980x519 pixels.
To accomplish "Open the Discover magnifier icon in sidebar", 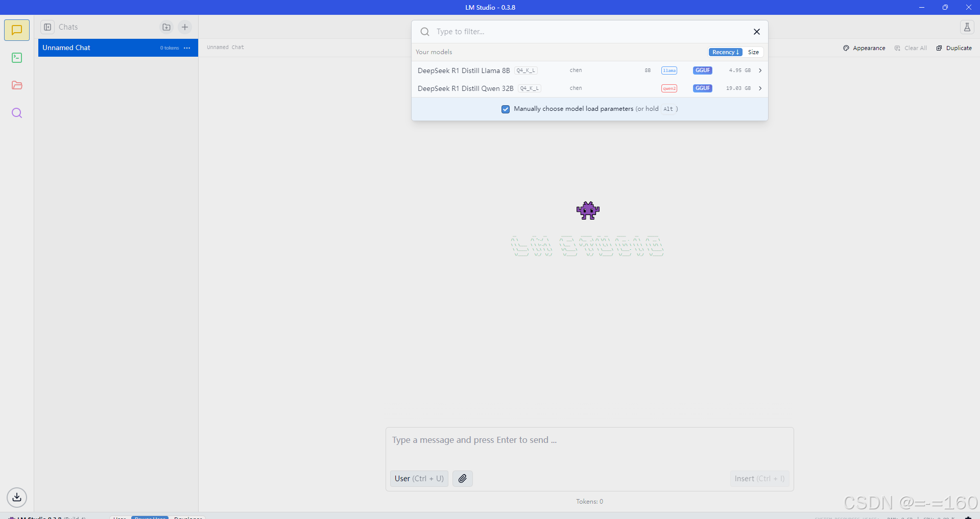I will (17, 113).
